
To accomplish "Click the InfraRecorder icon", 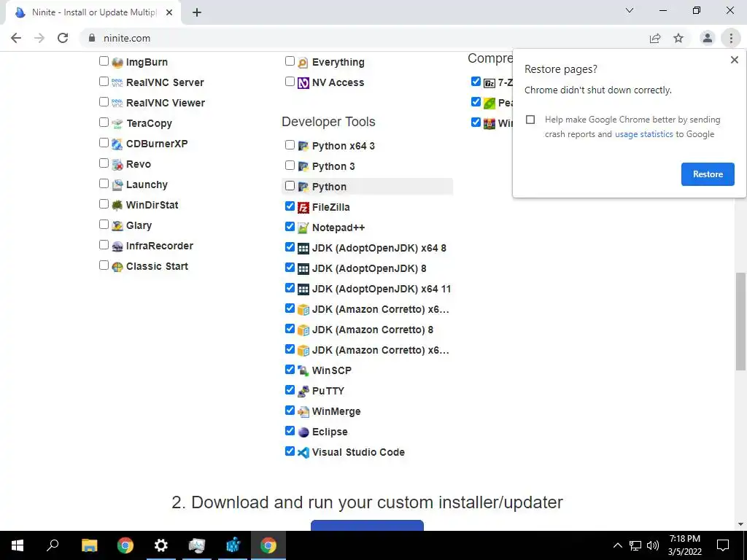I will pos(117,246).
